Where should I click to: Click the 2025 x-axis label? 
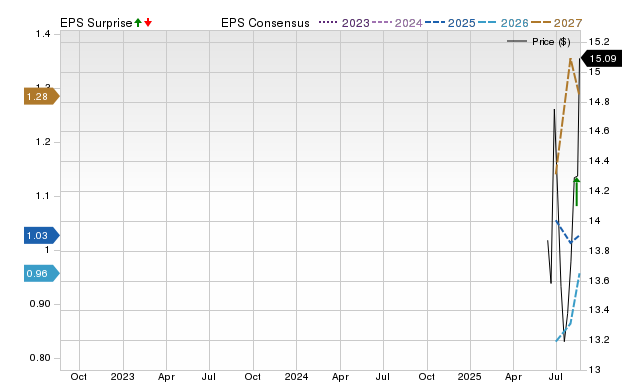(x=470, y=376)
